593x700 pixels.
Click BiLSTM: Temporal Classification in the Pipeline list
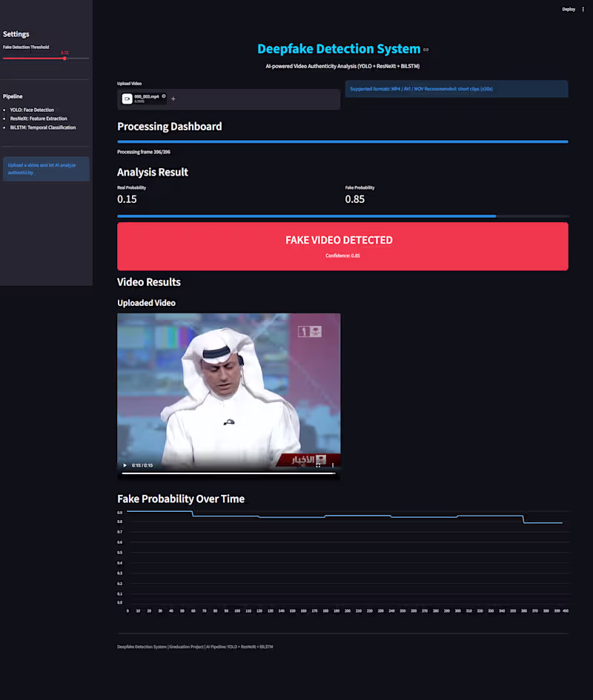43,127
